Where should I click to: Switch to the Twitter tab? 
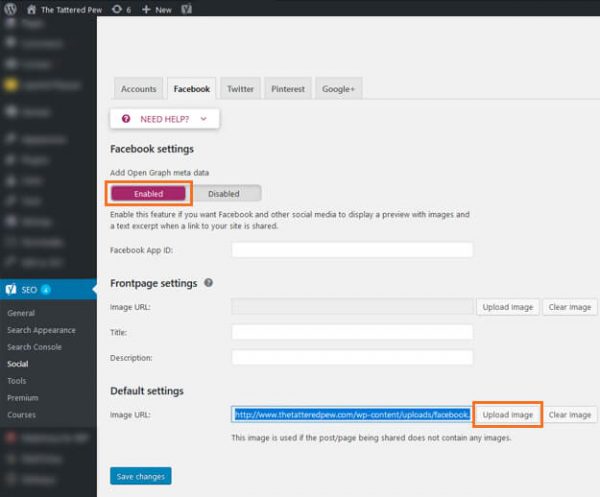pyautogui.click(x=240, y=89)
